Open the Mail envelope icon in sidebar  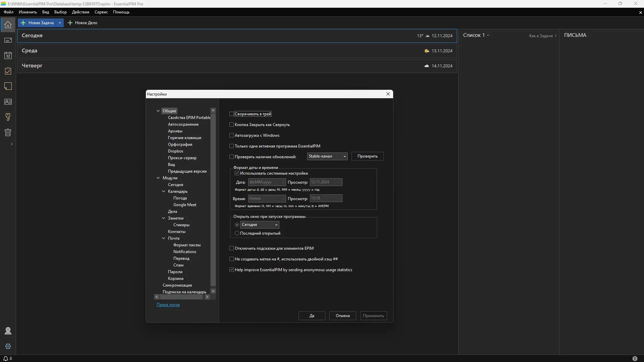[8, 40]
